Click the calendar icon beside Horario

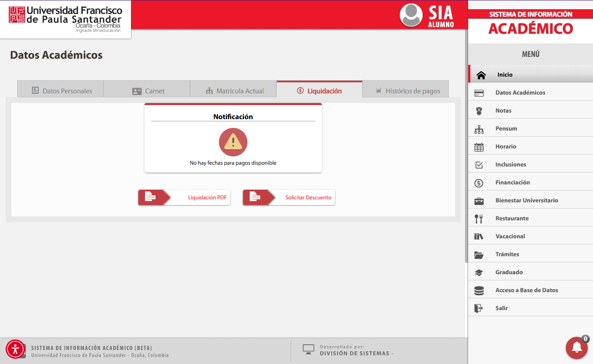pyautogui.click(x=479, y=147)
